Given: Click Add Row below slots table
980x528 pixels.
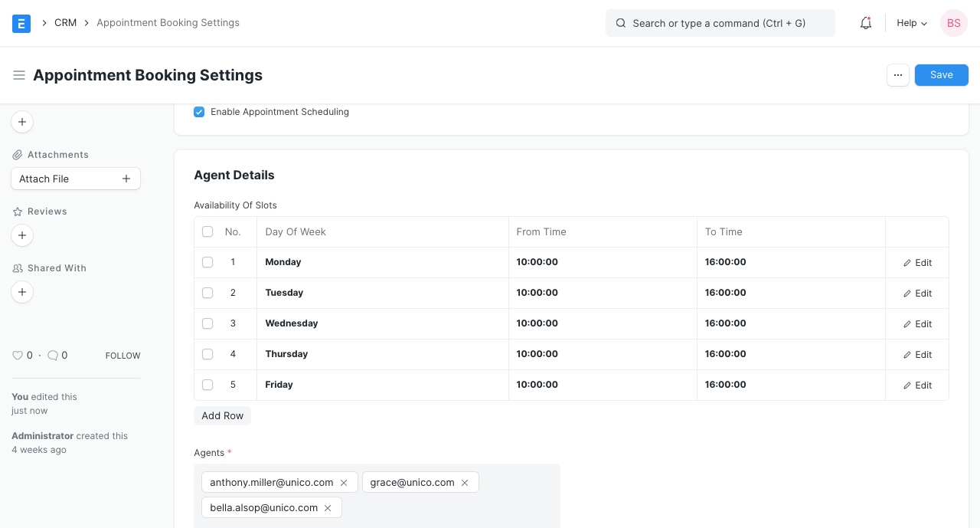Looking at the screenshot, I should (222, 415).
